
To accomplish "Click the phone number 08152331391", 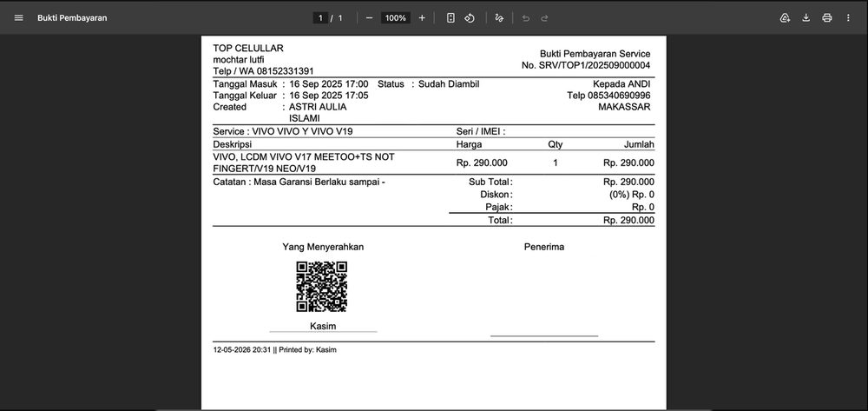I will tap(285, 71).
